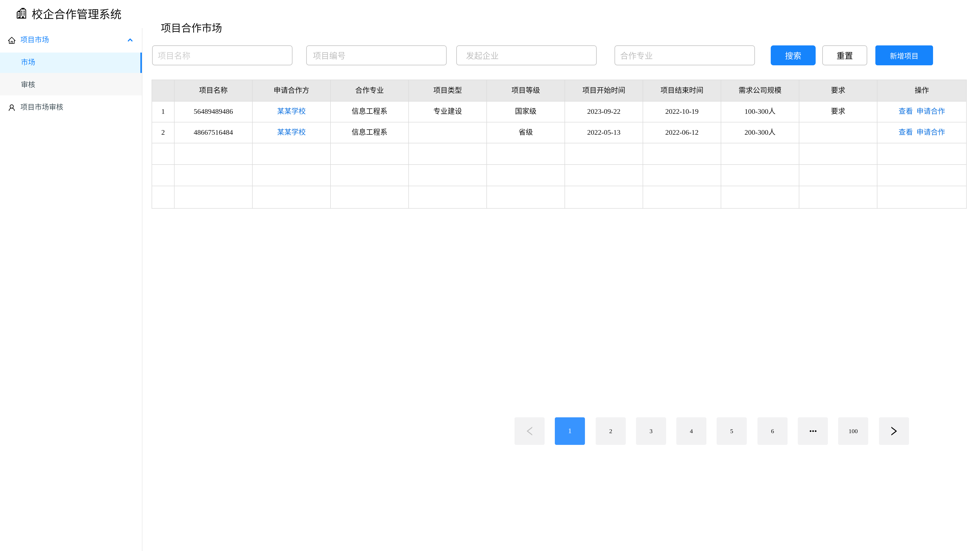The image size is (980, 551).
Task: Open the 市场 submenu item
Action: [x=28, y=62]
